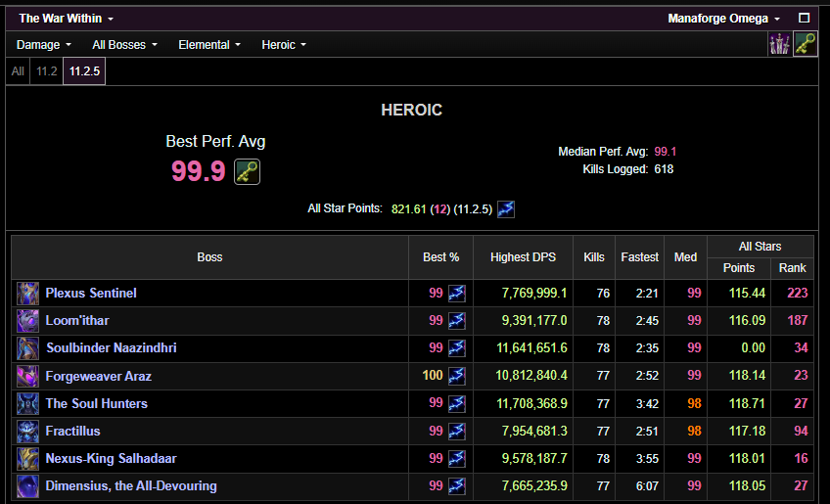Click the Fastest column header
The width and height of the screenshot is (830, 504).
639,257
